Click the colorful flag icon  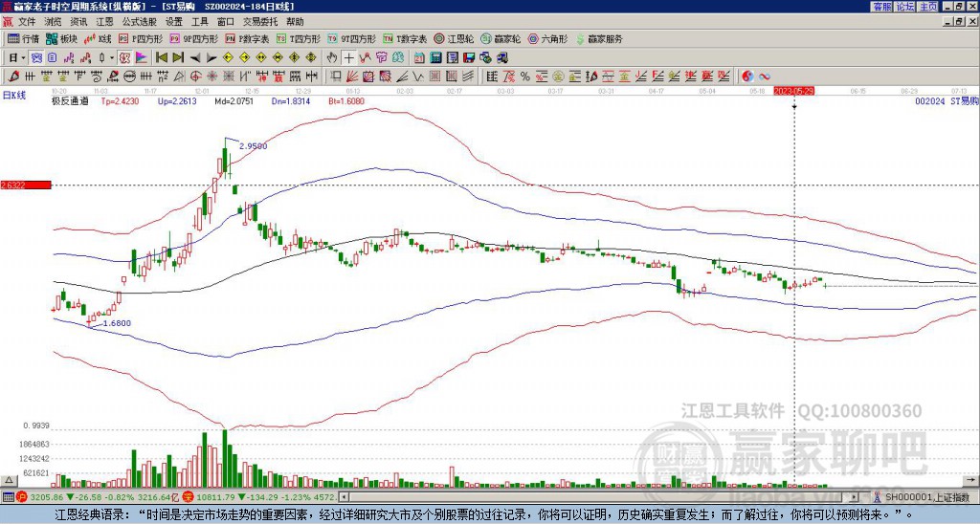point(142,58)
